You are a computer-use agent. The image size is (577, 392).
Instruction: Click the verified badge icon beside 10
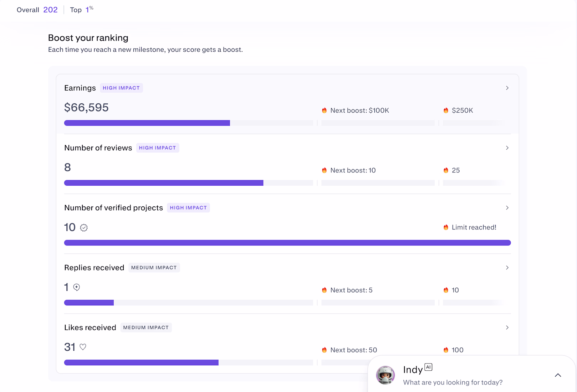coord(84,228)
